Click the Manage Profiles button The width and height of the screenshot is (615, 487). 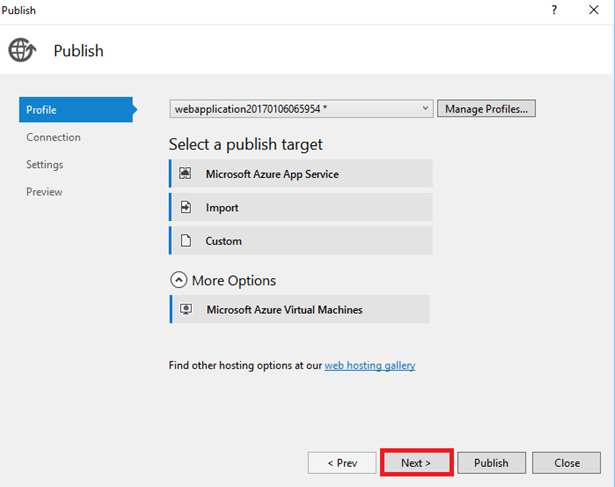486,108
